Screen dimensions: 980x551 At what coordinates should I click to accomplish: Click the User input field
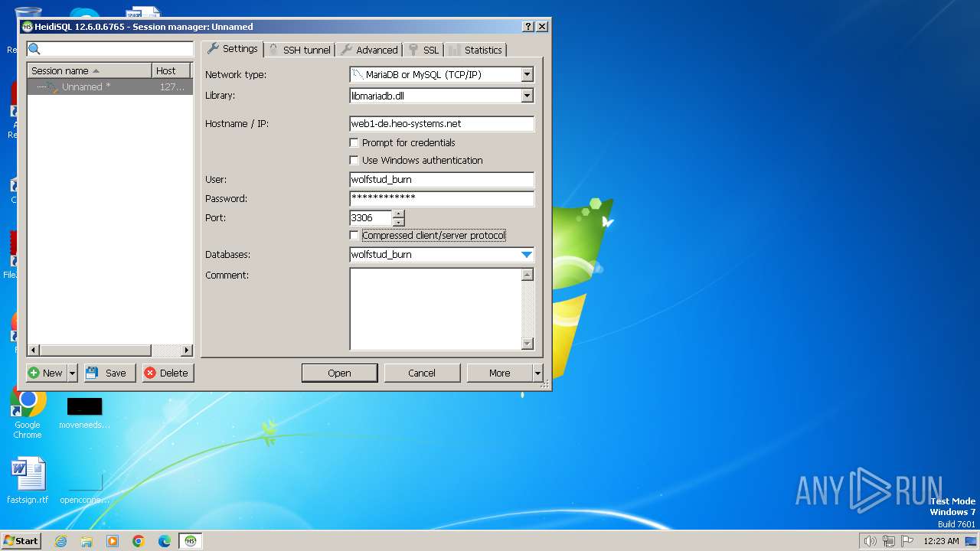[x=442, y=180]
